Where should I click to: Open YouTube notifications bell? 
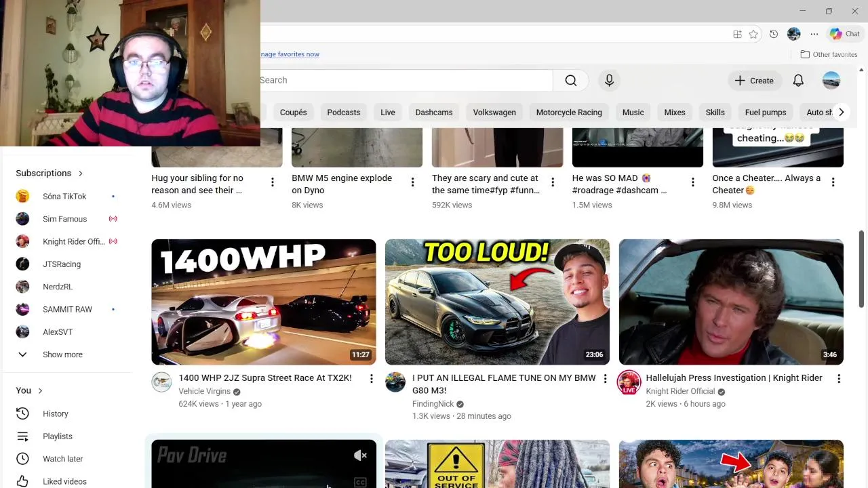(x=798, y=81)
